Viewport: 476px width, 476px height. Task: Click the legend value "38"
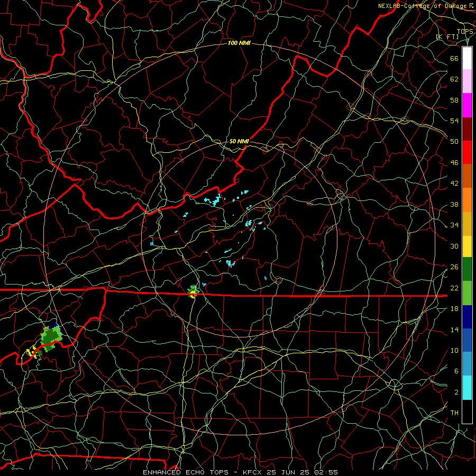point(454,205)
